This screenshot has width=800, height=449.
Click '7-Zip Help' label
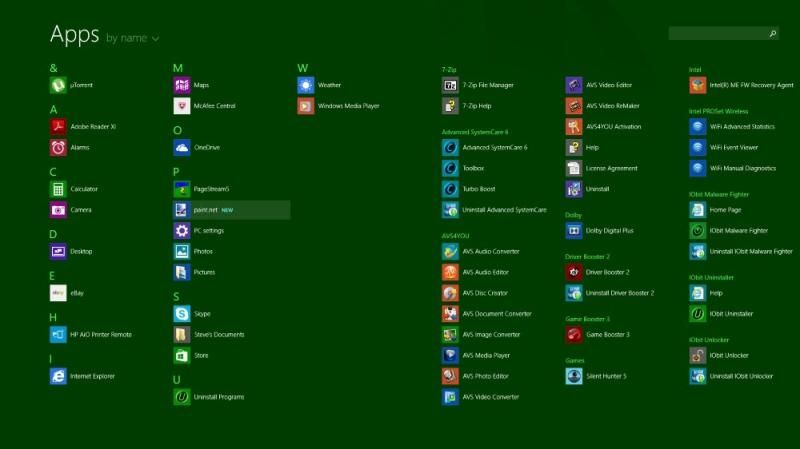(x=477, y=106)
